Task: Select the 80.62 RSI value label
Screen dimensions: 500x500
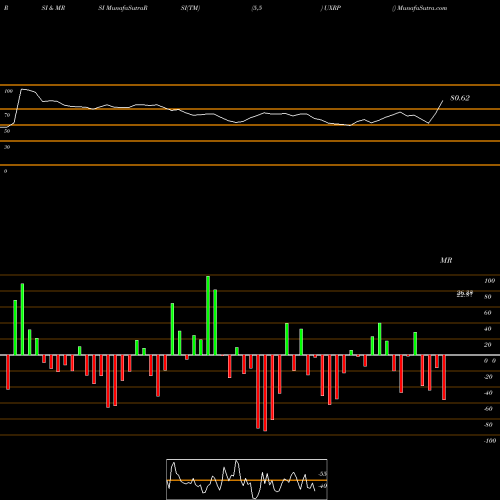Action: coord(460,98)
